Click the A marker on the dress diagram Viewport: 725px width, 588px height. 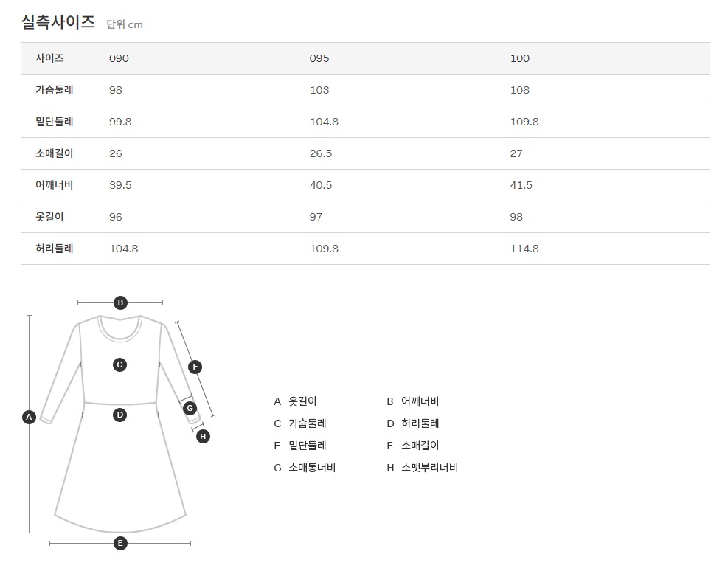coord(30,417)
